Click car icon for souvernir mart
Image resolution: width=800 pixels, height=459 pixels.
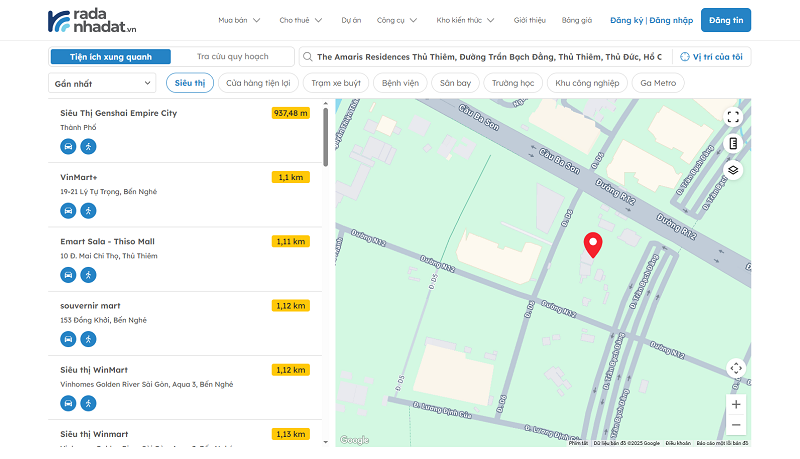[x=68, y=339]
